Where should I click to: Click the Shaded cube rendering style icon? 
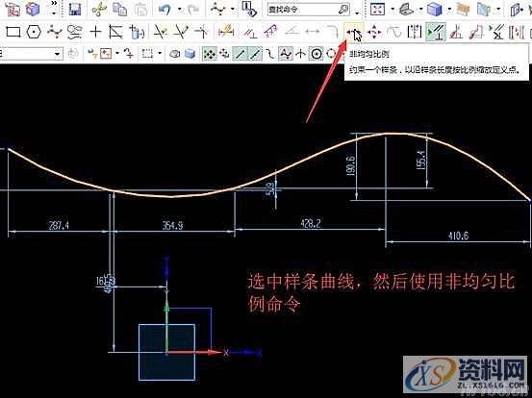(x=434, y=10)
